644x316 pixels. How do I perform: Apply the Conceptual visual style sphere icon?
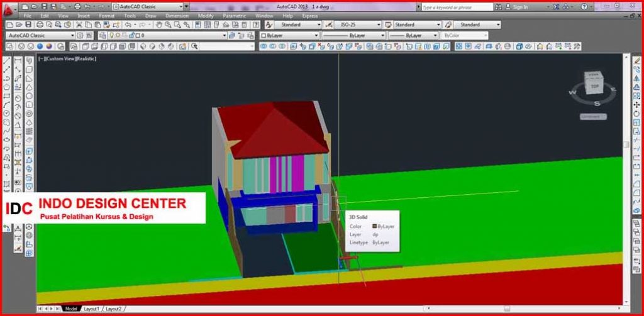click(x=49, y=46)
